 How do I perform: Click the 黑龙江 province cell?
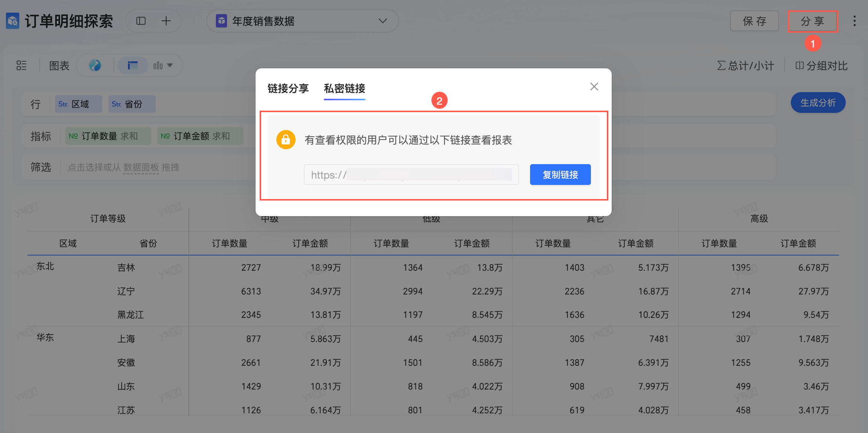click(x=131, y=315)
